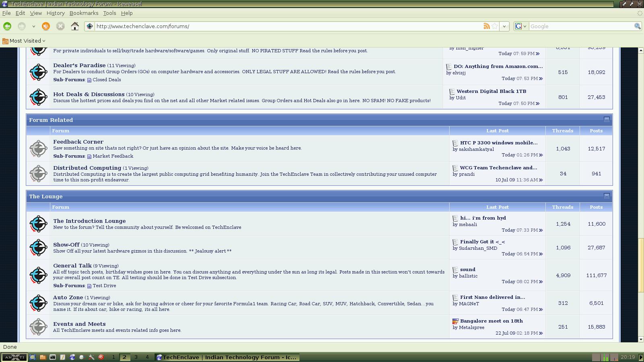
Task: Switch to workspace 3 in the pager
Action: [136, 357]
